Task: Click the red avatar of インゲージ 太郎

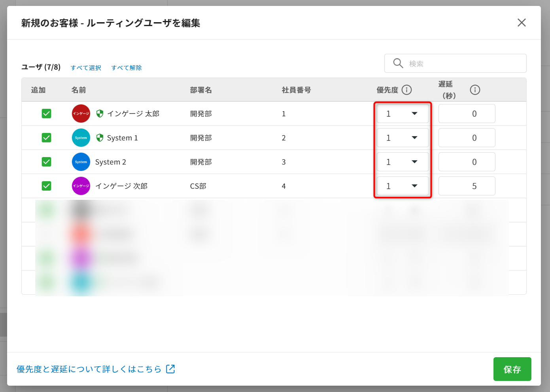Action: tap(81, 114)
